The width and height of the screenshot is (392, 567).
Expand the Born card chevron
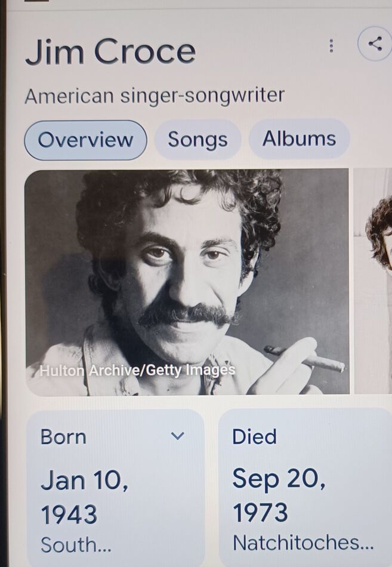[x=177, y=436]
